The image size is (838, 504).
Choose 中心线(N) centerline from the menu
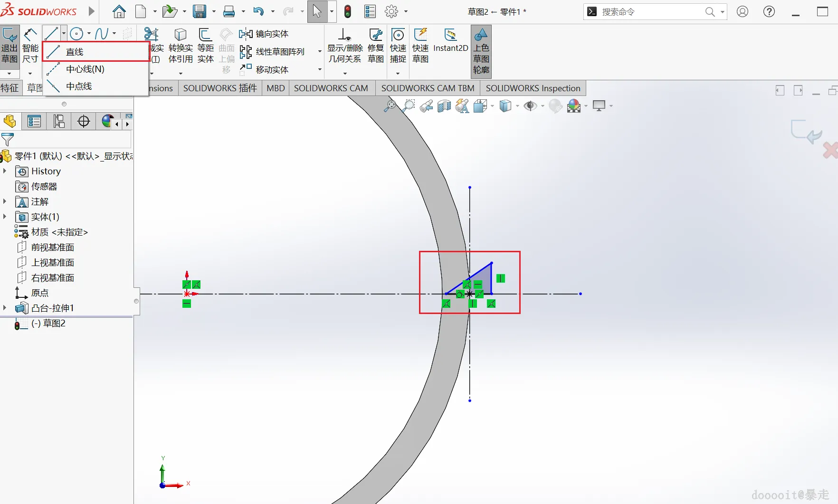[x=96, y=69]
